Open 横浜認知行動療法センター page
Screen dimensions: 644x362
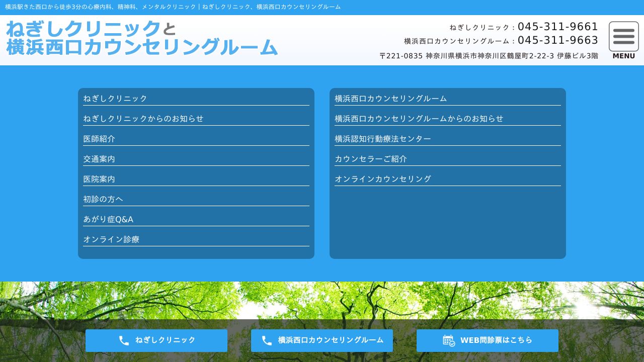pyautogui.click(x=382, y=139)
